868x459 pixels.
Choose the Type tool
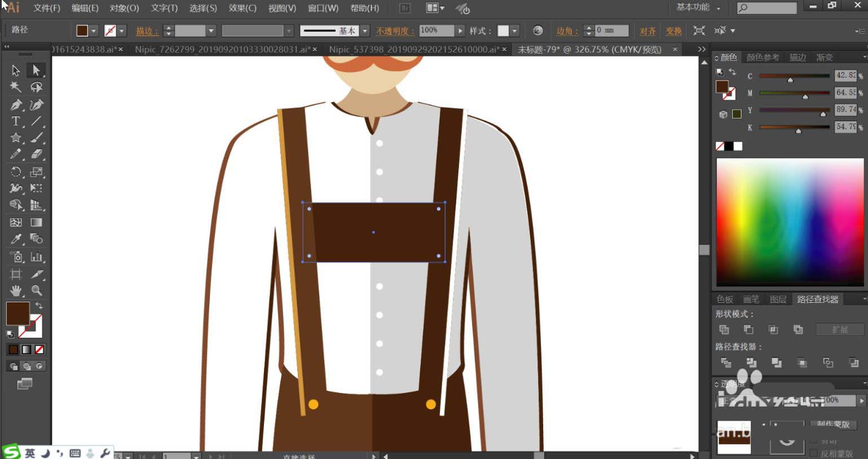click(16, 121)
